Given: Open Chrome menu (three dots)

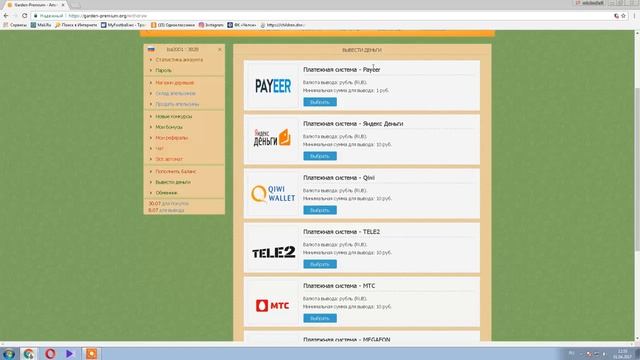Looking at the screenshot, I should pyautogui.click(x=634, y=16).
